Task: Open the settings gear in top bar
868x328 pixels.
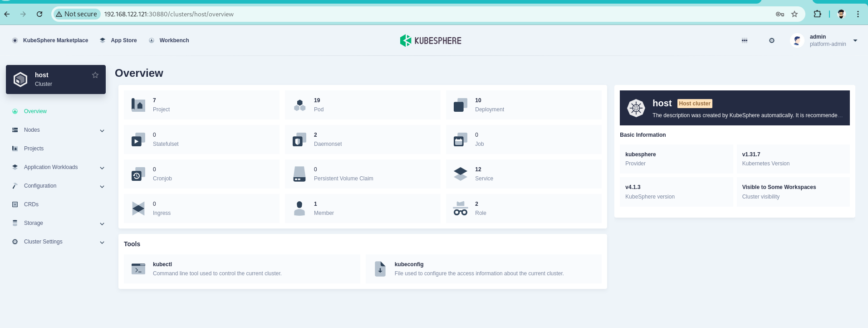Action: click(772, 40)
